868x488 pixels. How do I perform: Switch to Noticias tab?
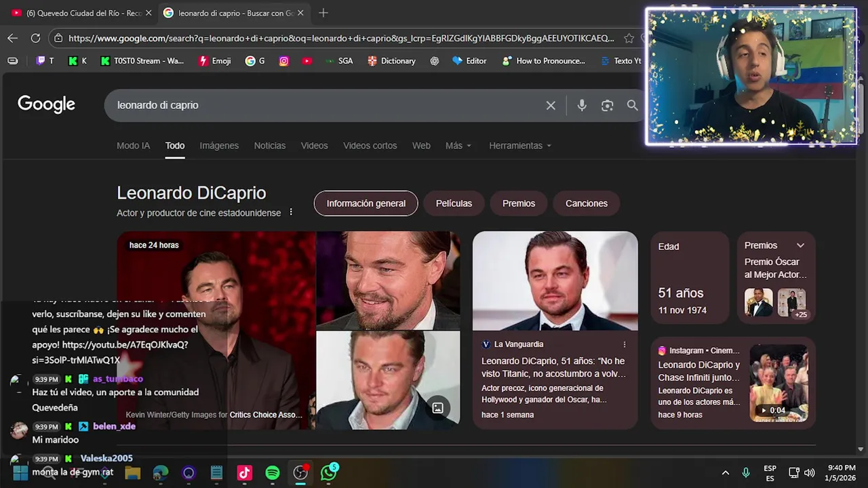[270, 146]
